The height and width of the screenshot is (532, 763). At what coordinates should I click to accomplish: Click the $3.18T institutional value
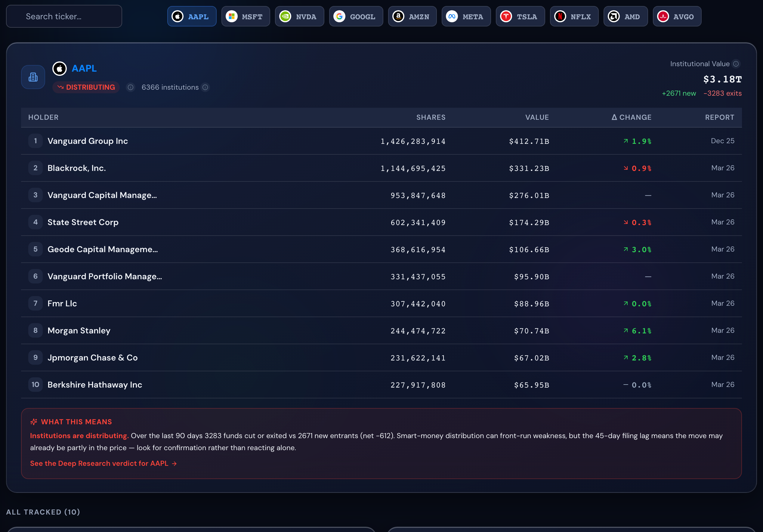click(x=722, y=79)
